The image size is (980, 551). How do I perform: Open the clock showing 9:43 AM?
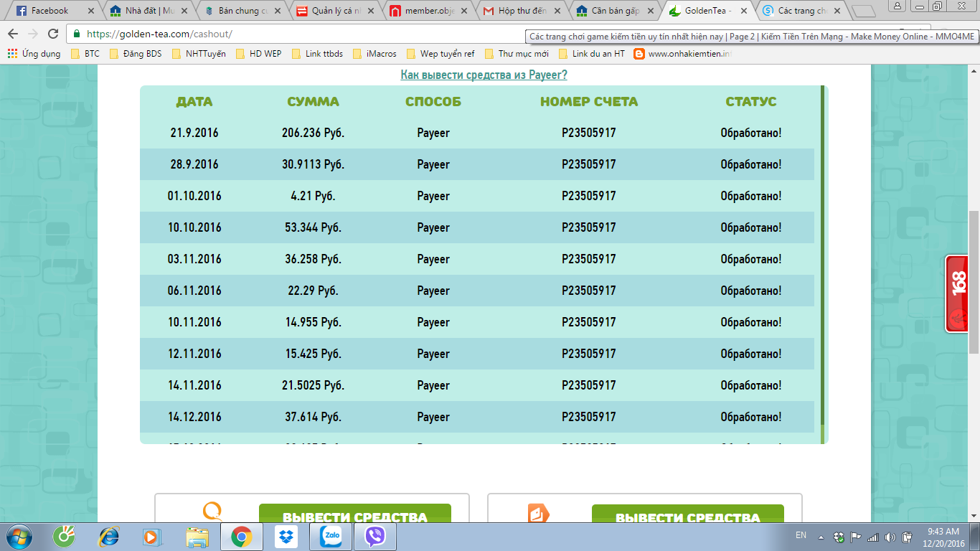(942, 537)
